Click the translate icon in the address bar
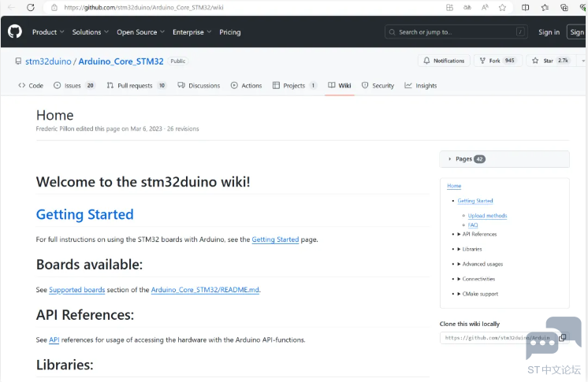The height and width of the screenshot is (382, 588). [x=467, y=7]
